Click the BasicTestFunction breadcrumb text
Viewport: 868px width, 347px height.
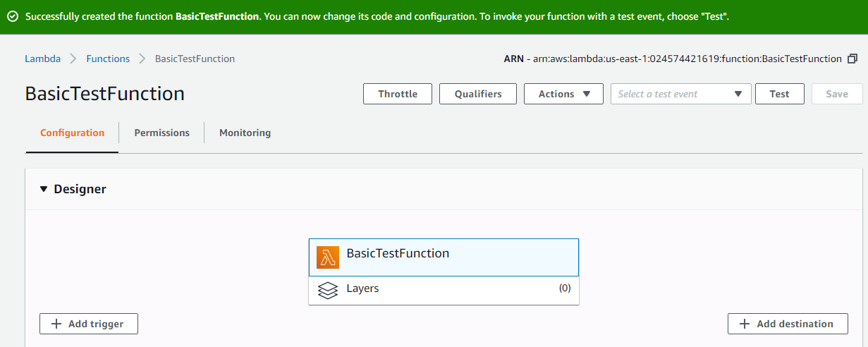195,59
